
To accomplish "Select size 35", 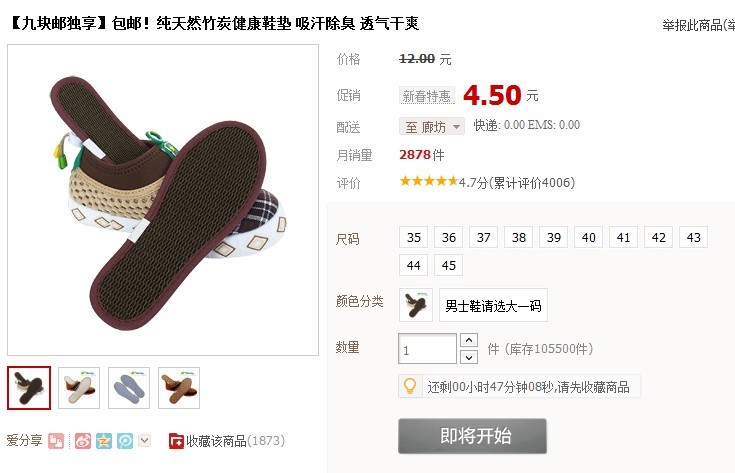I will (413, 237).
